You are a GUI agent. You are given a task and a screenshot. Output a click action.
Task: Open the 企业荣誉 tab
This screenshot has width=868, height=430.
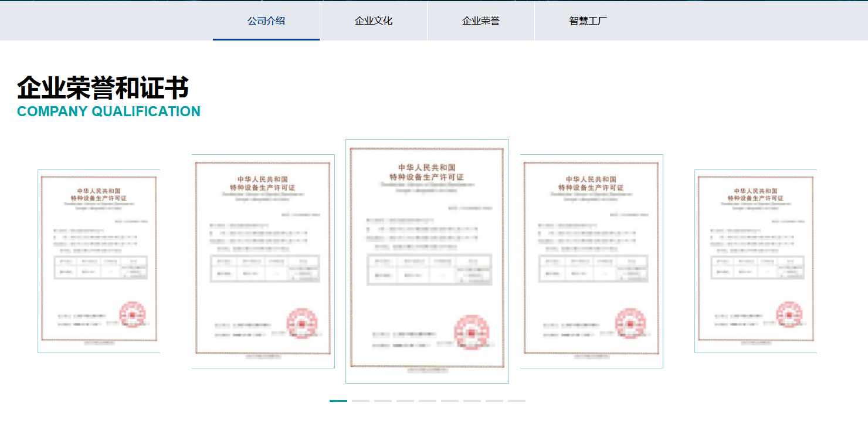[480, 21]
